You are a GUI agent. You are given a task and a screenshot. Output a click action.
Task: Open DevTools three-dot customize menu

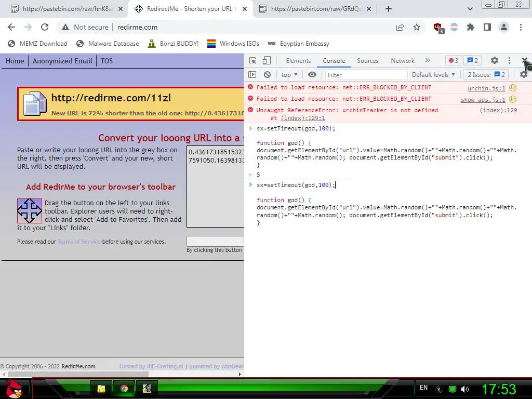509,60
